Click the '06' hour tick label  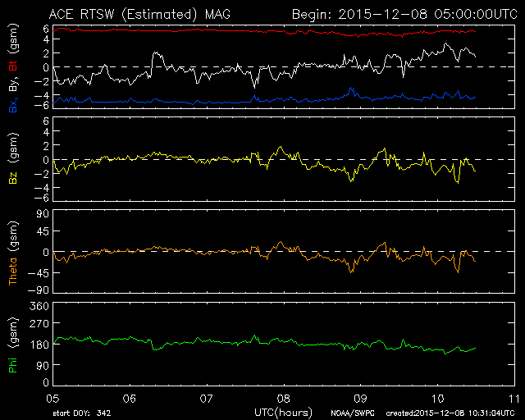(130, 399)
